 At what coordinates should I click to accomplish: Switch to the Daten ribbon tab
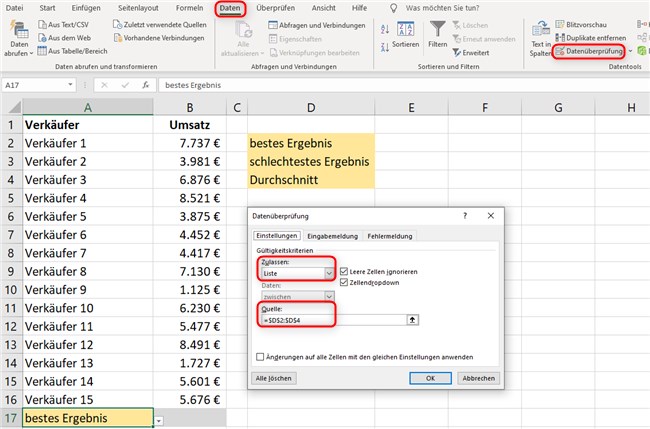(230, 8)
